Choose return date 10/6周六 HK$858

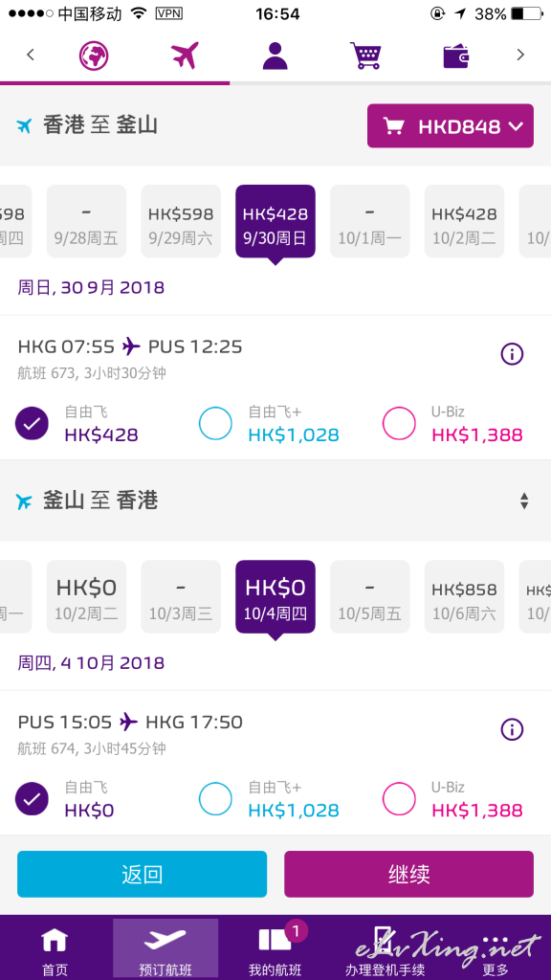pyautogui.click(x=464, y=597)
